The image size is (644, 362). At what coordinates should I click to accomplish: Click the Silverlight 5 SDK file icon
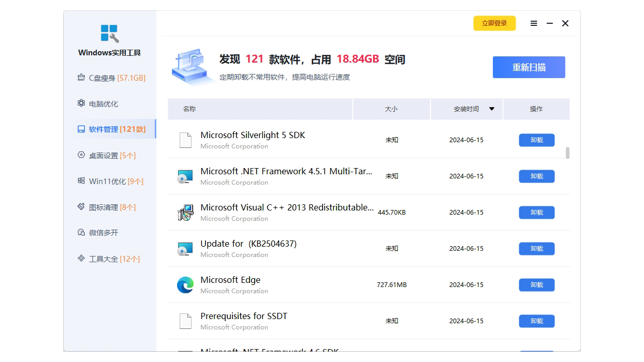pos(185,140)
